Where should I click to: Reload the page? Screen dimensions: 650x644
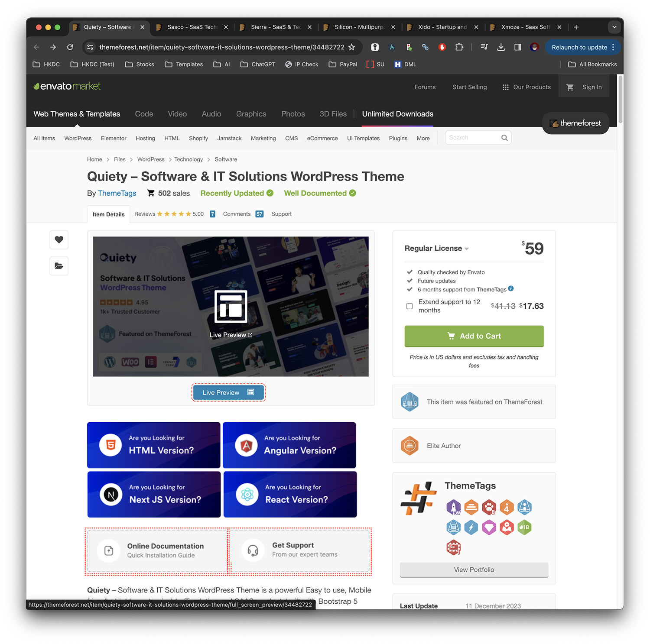click(70, 47)
